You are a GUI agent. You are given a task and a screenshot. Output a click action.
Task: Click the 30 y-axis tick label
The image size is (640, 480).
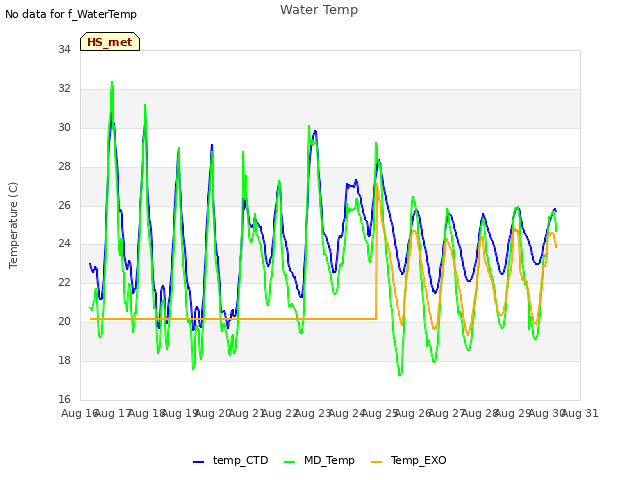[64, 127]
